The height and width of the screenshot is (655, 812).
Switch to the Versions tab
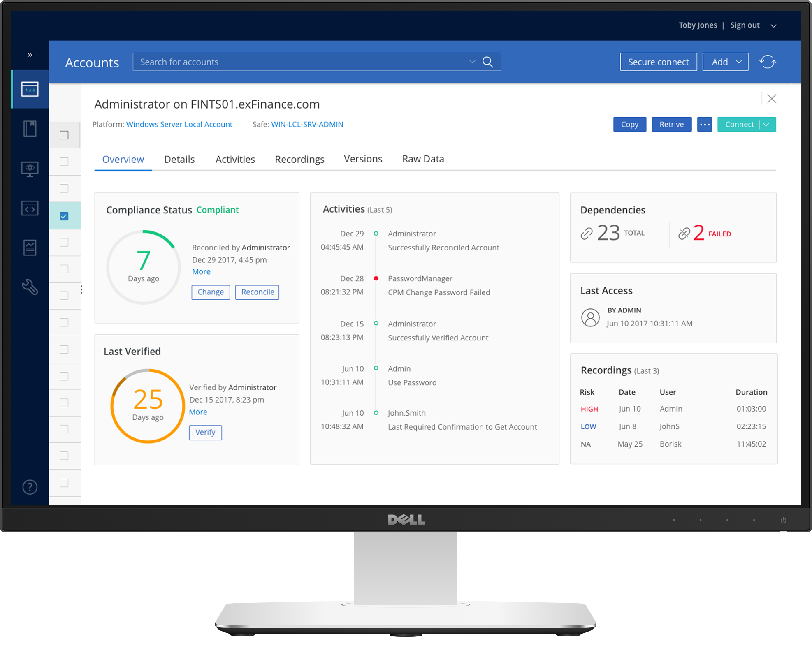coord(363,159)
